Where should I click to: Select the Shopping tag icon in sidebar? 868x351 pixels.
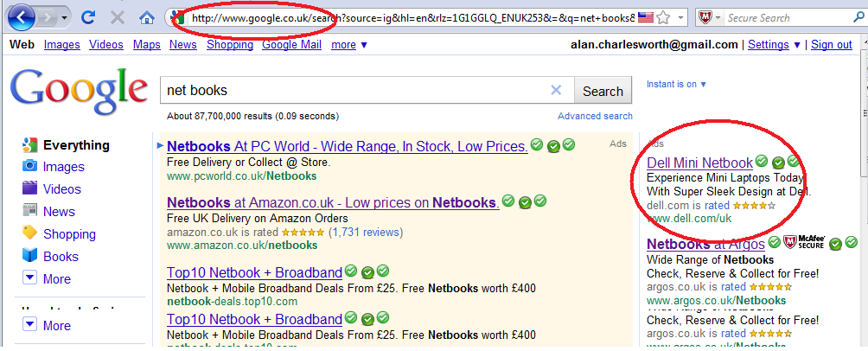click(30, 233)
